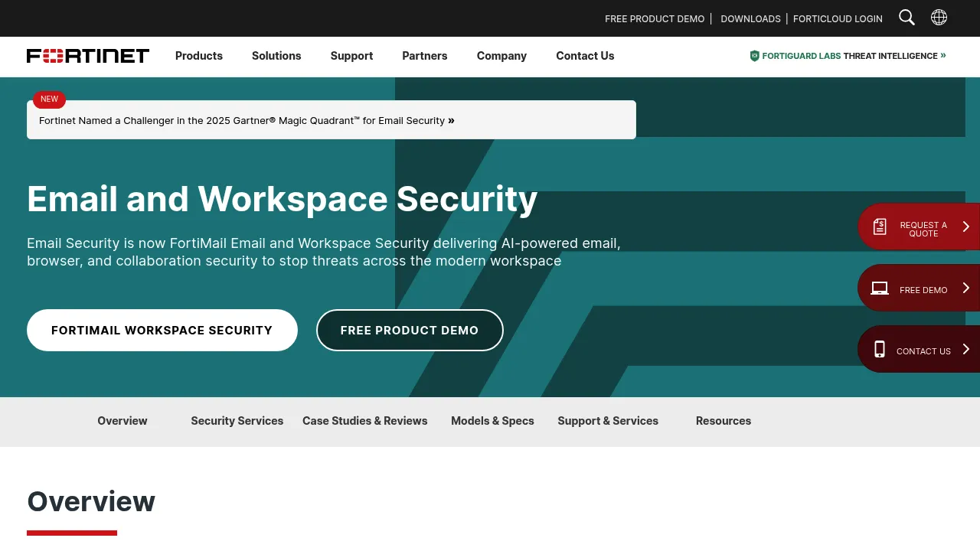Click the Contact Us phone icon
This screenshot has height=551, width=980.
click(x=880, y=349)
